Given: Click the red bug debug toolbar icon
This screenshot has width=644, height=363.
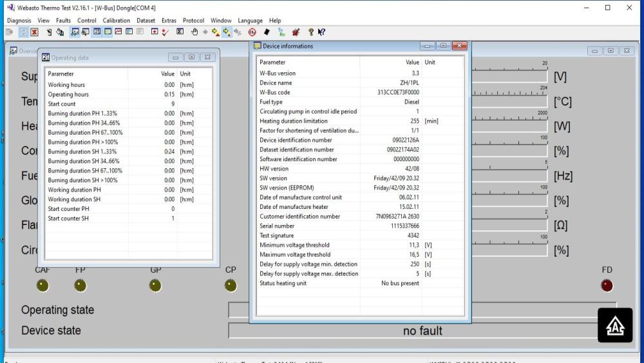Looking at the screenshot, I should point(296,32).
